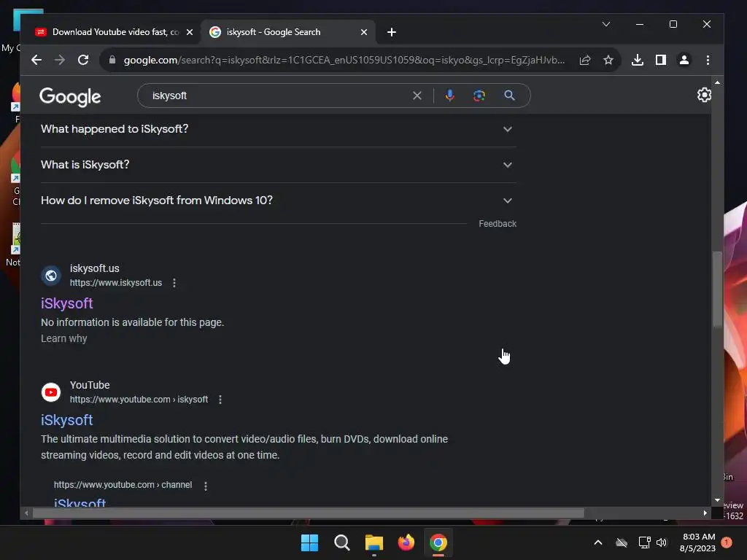The image size is (747, 560).
Task: Click the magnifier search button
Action: click(509, 96)
